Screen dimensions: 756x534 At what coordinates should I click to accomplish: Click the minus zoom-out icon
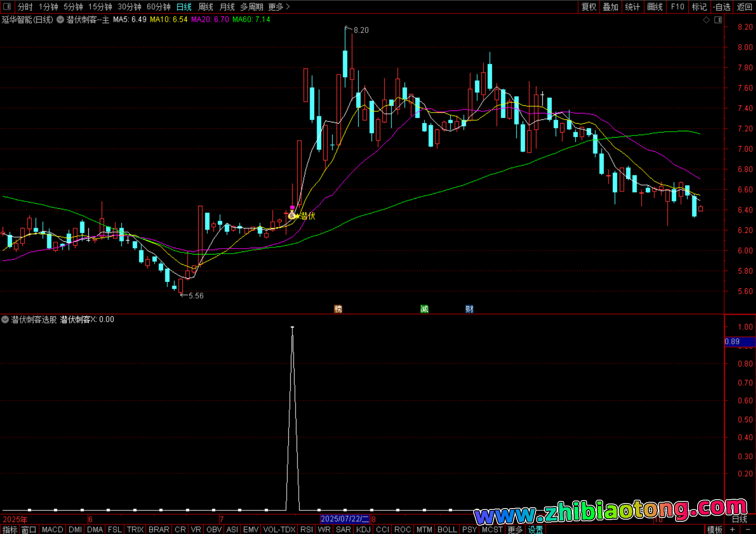[748, 529]
